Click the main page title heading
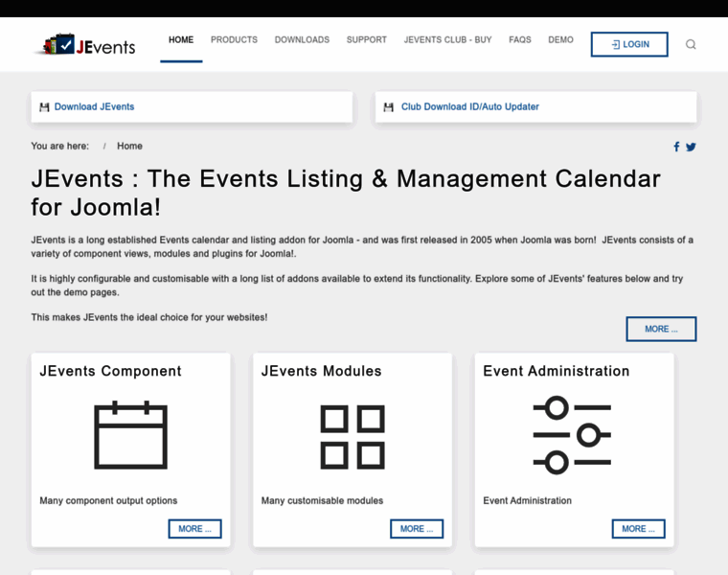This screenshot has height=575, width=728. pyautogui.click(x=346, y=193)
